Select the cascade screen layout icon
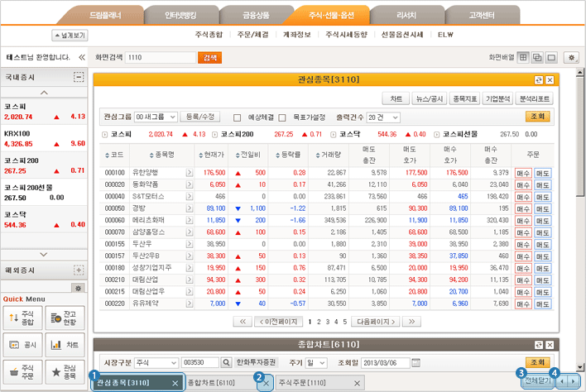The width and height of the screenshot is (586, 392). tap(537, 58)
